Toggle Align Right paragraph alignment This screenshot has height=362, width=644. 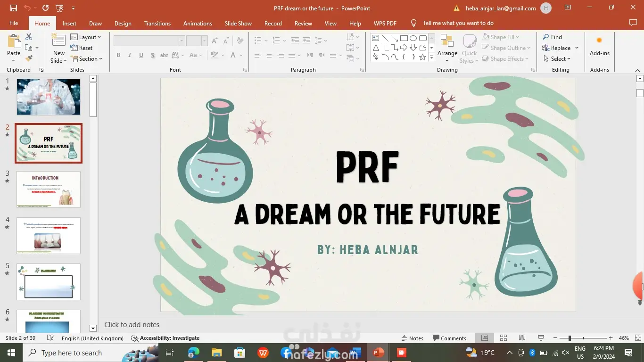coord(280,55)
